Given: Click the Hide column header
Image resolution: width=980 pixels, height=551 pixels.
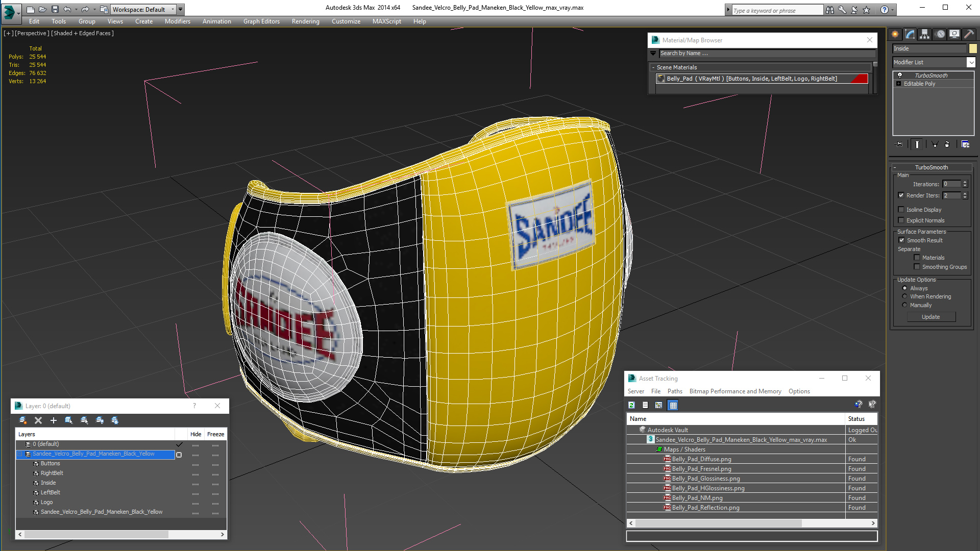Looking at the screenshot, I should click(x=196, y=434).
